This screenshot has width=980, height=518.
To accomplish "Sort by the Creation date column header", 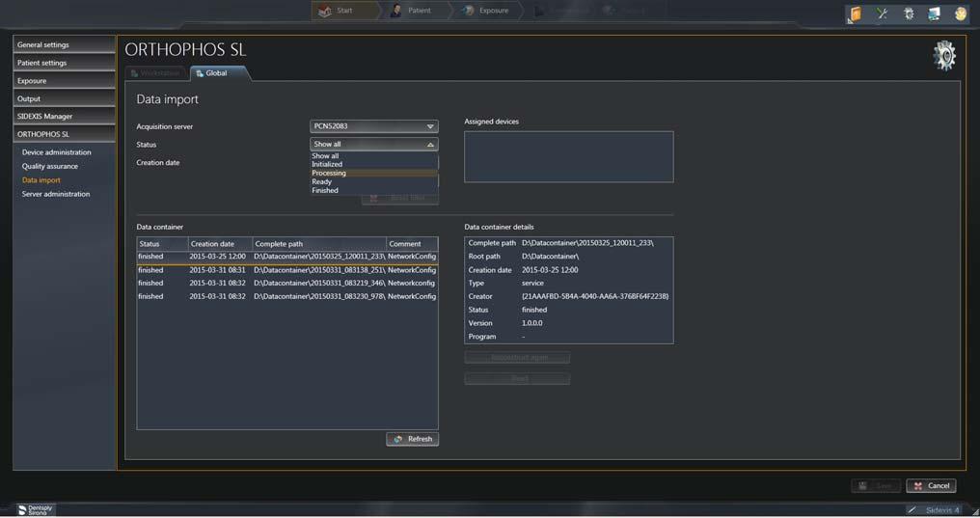I will [x=221, y=244].
